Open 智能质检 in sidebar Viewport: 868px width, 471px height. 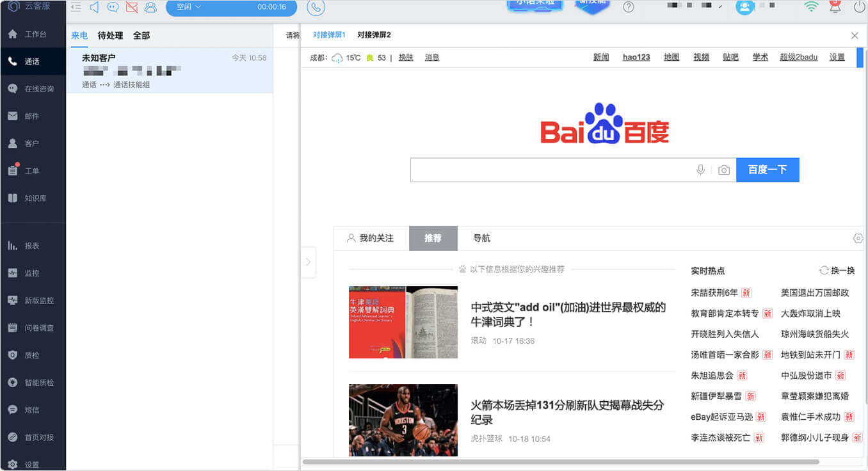[33, 383]
